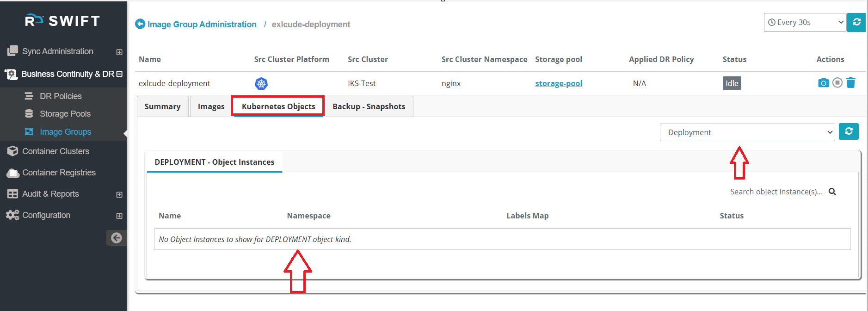Take a snapshot with the camera icon
The width and height of the screenshot is (868, 311).
[x=823, y=83]
